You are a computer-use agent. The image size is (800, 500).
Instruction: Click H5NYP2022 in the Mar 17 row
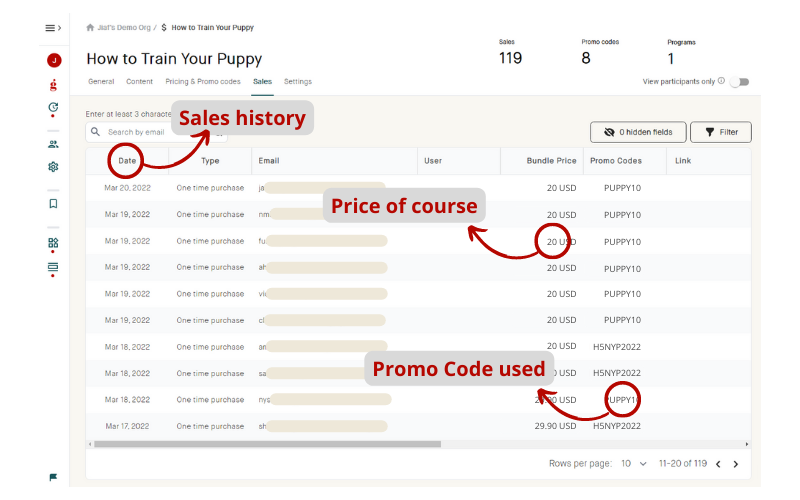(616, 426)
